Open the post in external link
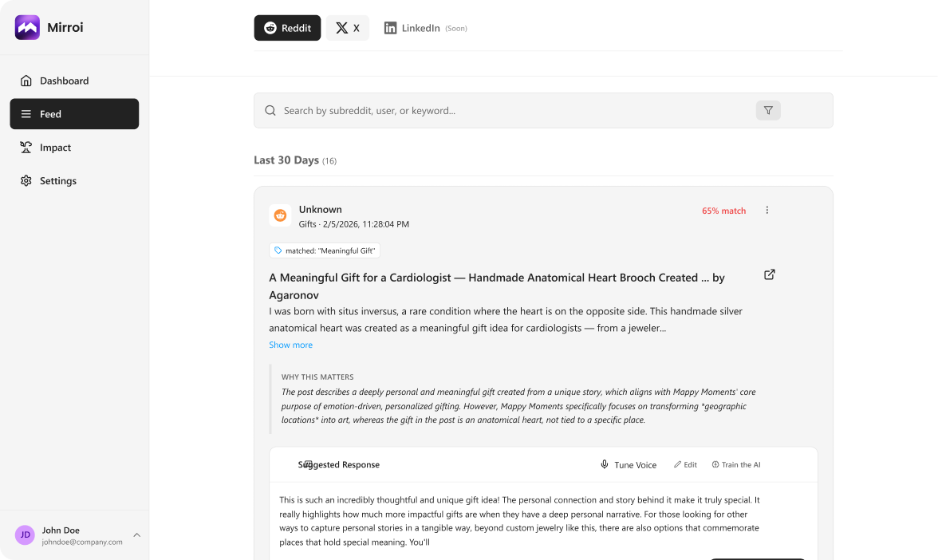This screenshot has width=938, height=560. pos(770,274)
